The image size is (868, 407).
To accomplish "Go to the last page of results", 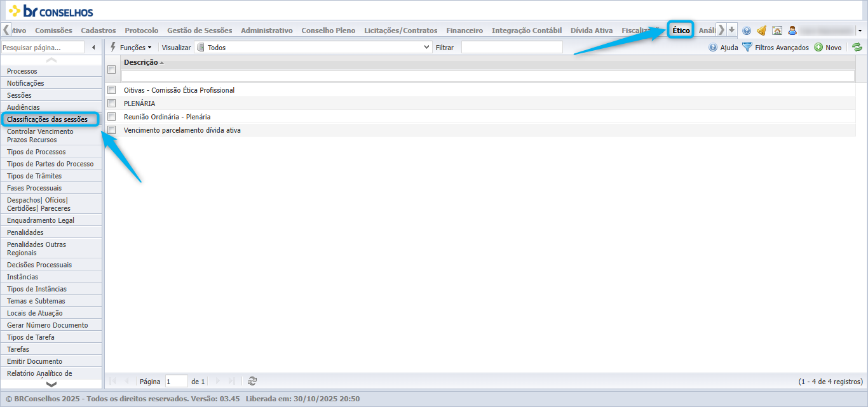I will 232,381.
